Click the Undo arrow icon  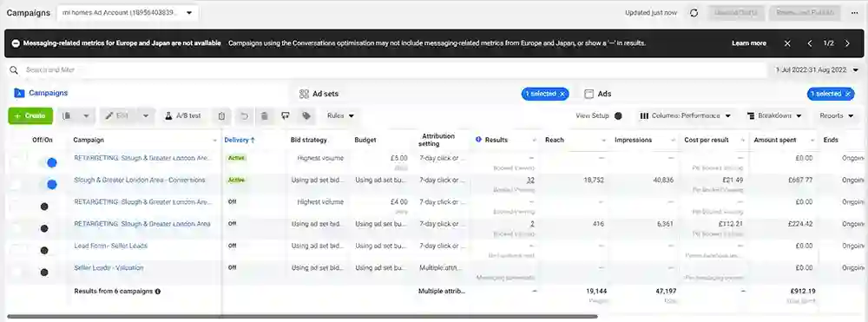click(244, 115)
